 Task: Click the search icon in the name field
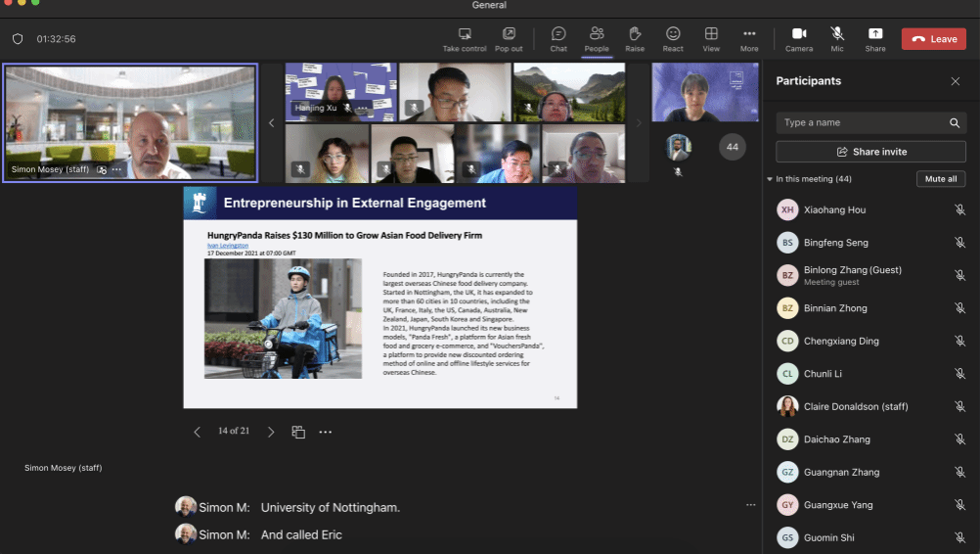[955, 122]
